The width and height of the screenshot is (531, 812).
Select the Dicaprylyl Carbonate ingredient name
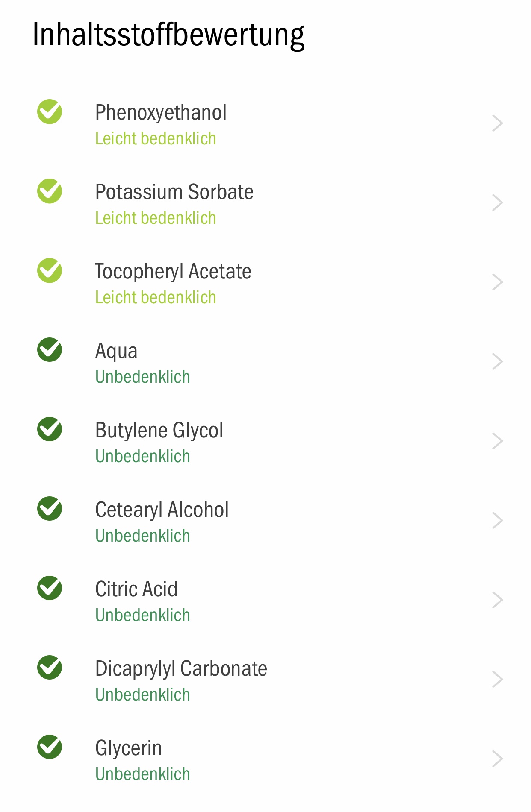click(181, 669)
